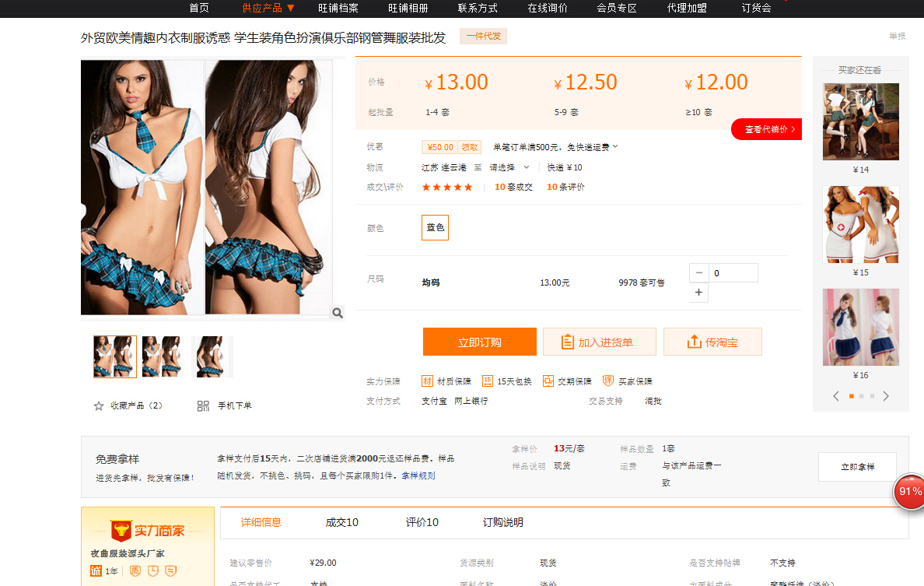Show previous items with left carousel arrow
Image resolution: width=924 pixels, height=586 pixels.
836,396
